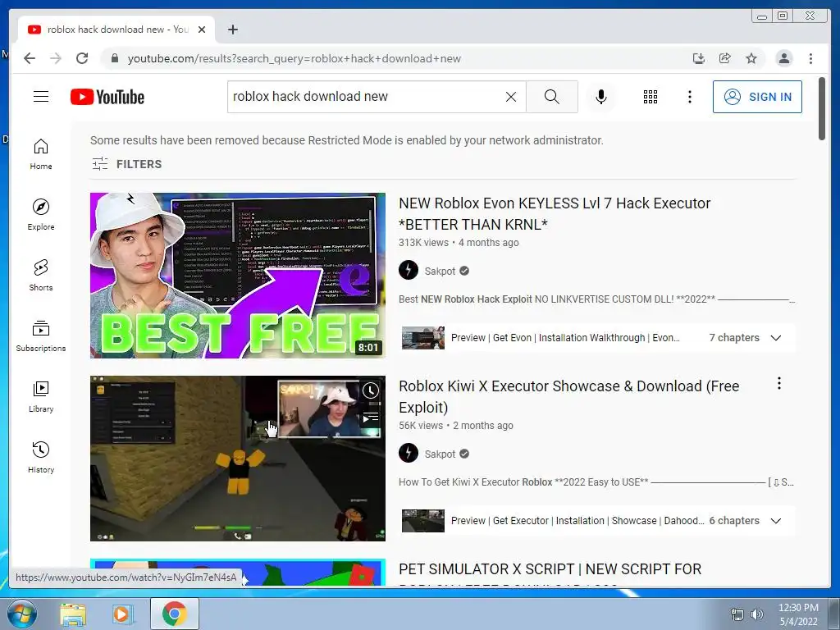840x630 pixels.
Task: Click Watch Later clock on Kiwi X thumbnail
Action: tap(371, 390)
